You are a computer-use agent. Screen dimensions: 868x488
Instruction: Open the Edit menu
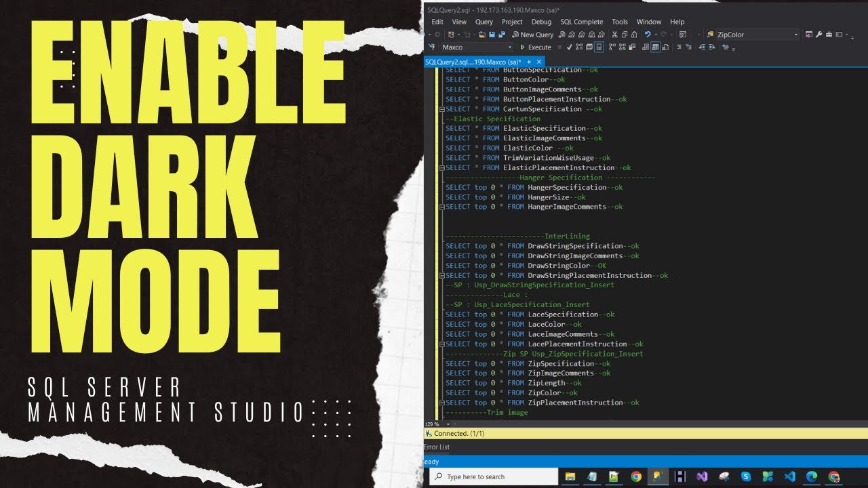[x=437, y=22]
